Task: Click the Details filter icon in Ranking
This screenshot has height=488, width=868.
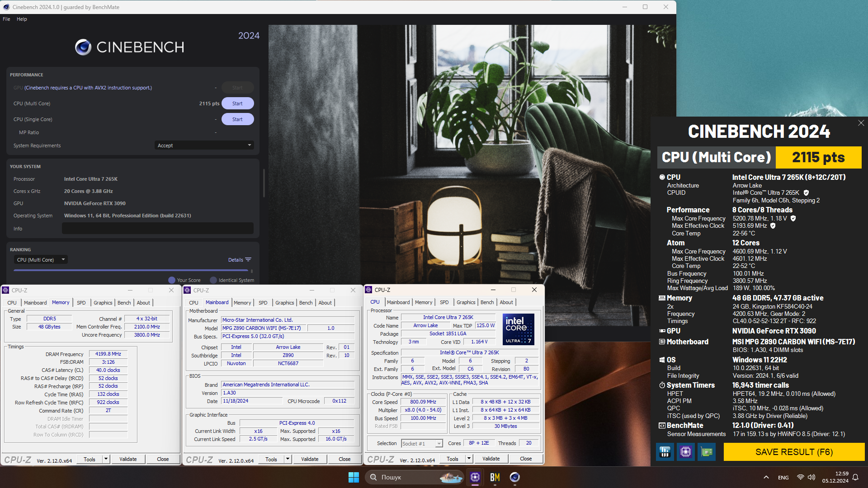Action: 248,260
